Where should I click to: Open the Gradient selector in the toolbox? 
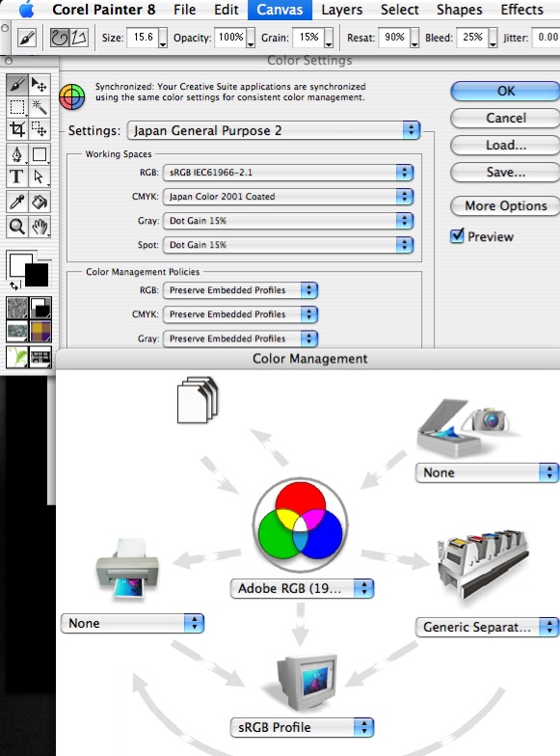pos(40,308)
